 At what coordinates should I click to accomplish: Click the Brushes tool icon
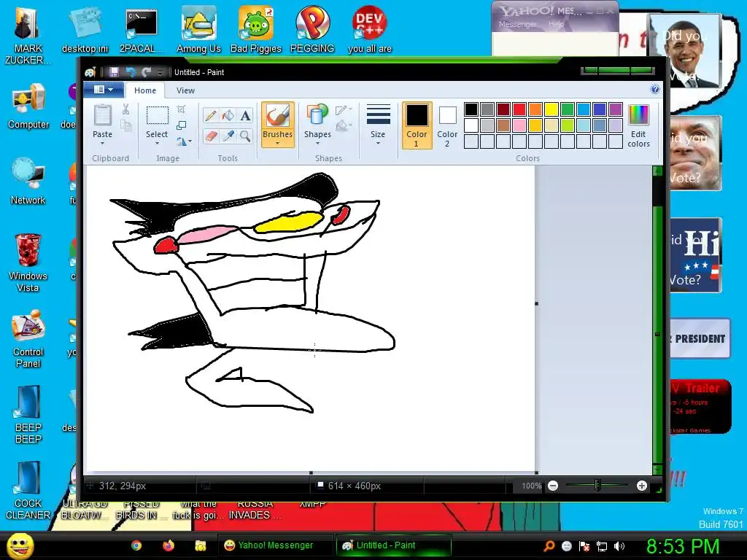coord(277,115)
